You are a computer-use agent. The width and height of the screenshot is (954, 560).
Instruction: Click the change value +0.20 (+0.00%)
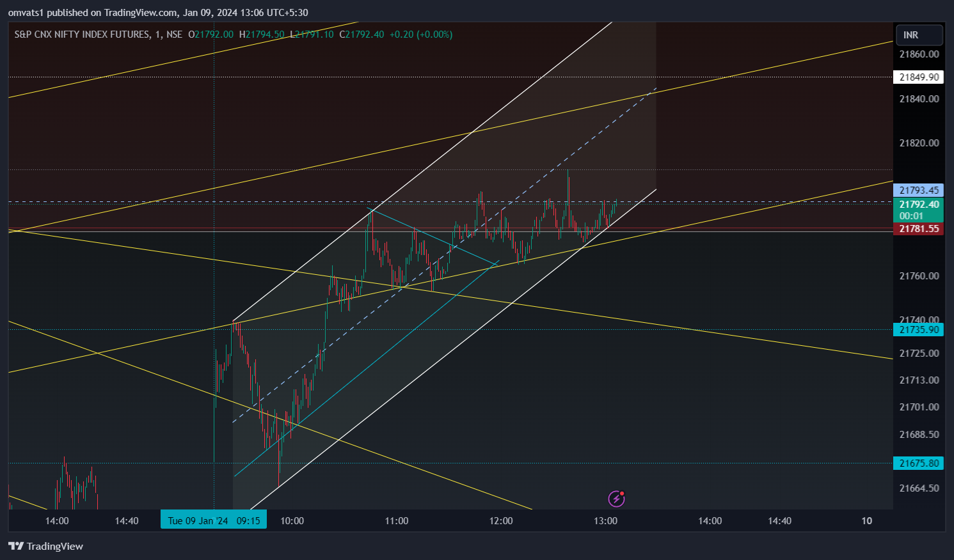click(x=420, y=35)
